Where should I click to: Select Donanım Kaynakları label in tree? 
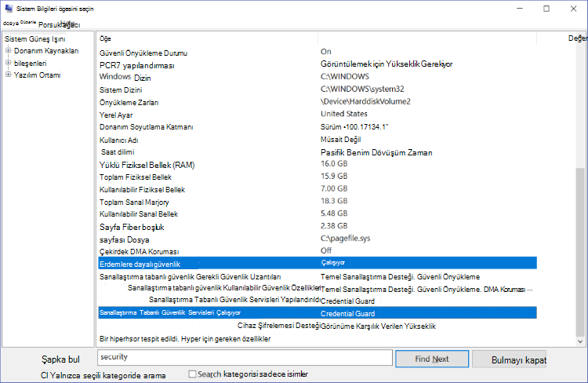point(46,51)
